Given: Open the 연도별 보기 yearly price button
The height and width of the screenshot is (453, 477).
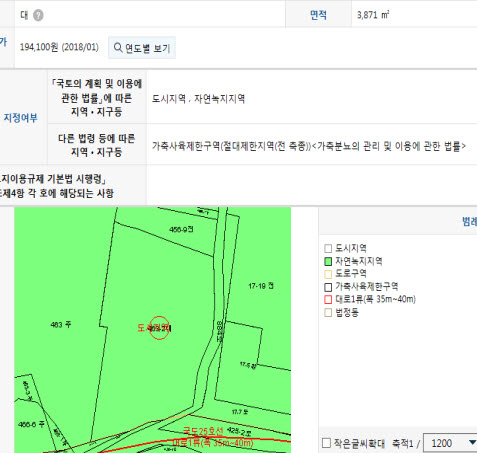Looking at the screenshot, I should [x=142, y=48].
